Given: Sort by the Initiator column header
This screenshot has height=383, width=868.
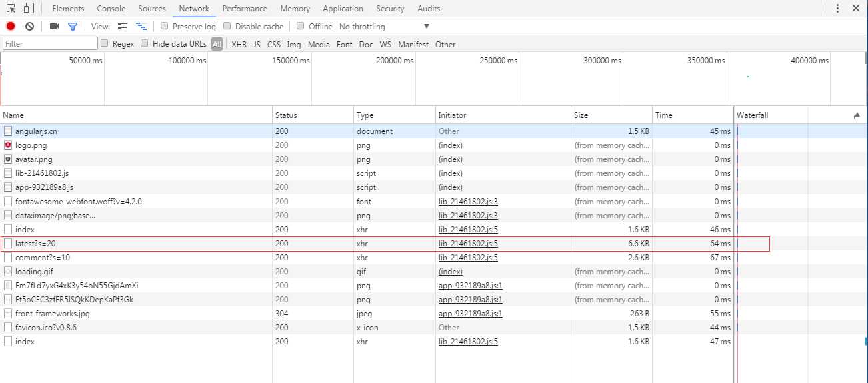Looking at the screenshot, I should pyautogui.click(x=503, y=115).
